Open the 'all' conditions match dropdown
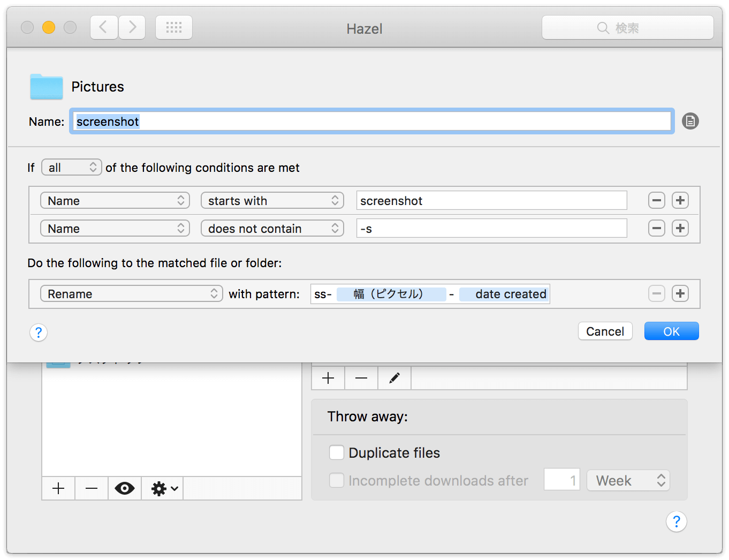Viewport: 729px width, 560px height. coord(72,168)
